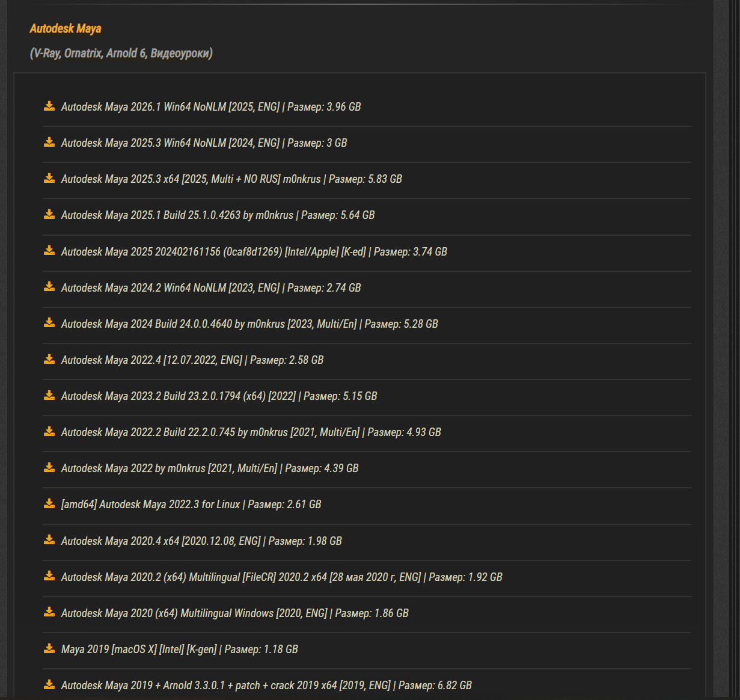Click download icon for Maya 2025 Intel/Apple K-ed
The width and height of the screenshot is (740, 700).
point(49,251)
